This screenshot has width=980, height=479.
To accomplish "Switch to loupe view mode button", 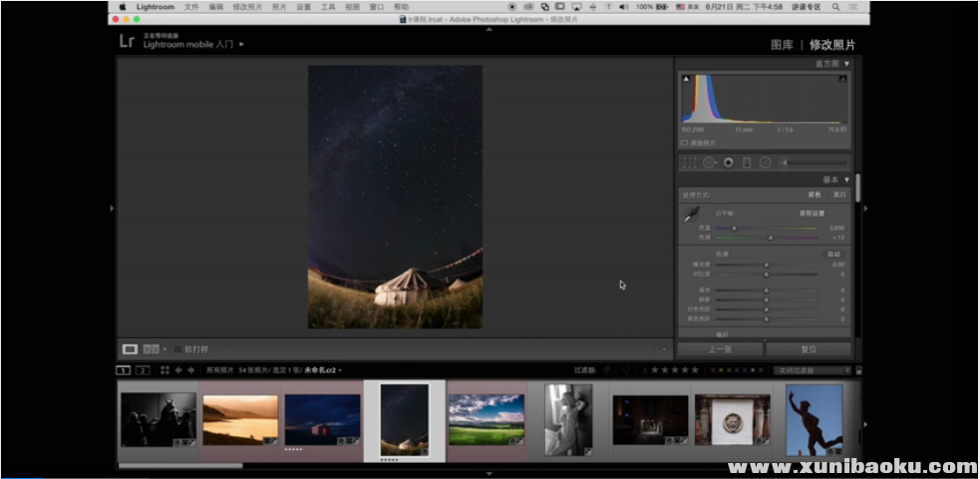I will click(x=130, y=349).
